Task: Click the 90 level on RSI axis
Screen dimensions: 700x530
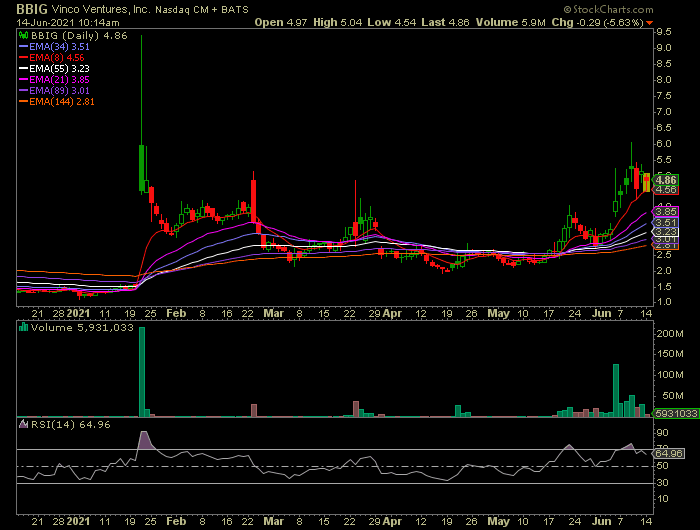Action: tap(662, 433)
